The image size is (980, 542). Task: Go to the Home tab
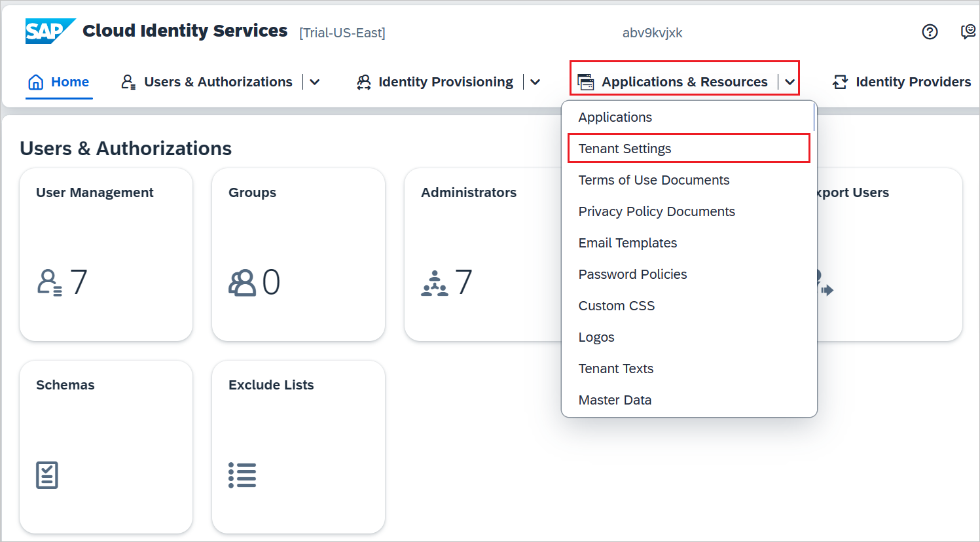[x=59, y=82]
